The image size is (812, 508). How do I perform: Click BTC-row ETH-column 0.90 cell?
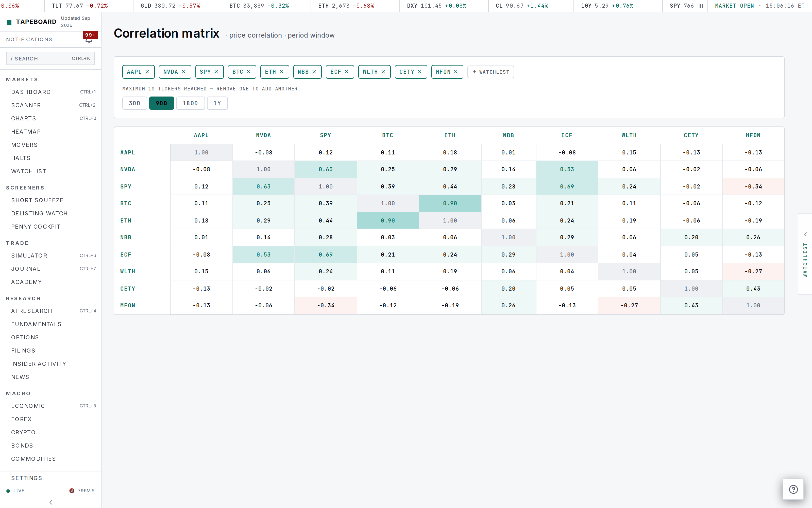point(450,203)
